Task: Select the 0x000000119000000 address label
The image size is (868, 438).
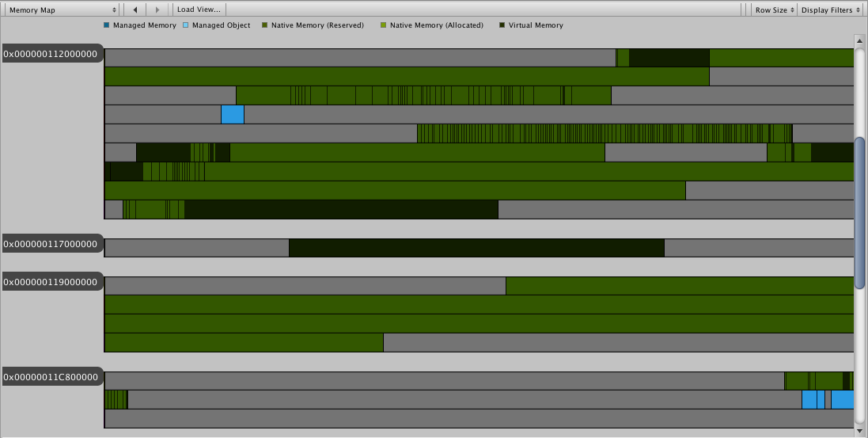Action: (x=51, y=282)
